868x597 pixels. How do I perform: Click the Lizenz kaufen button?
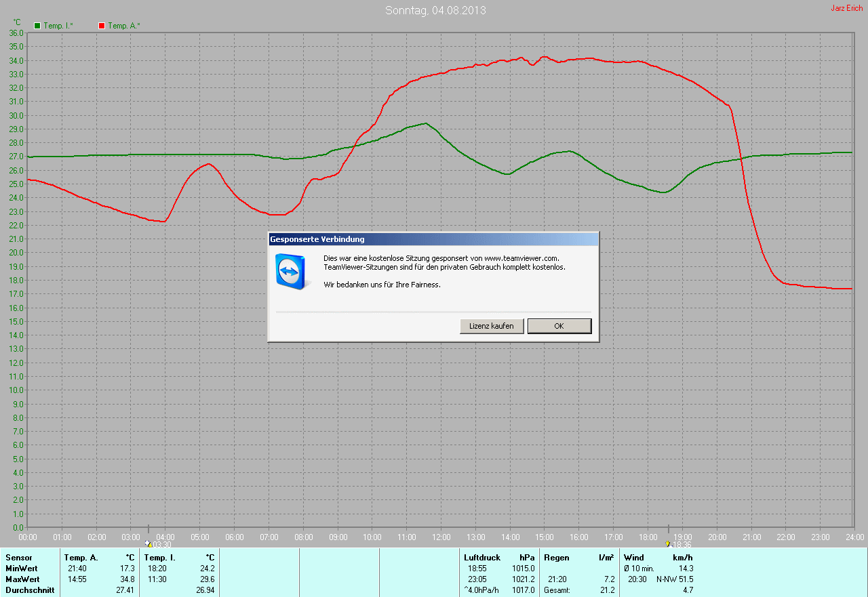pyautogui.click(x=492, y=326)
